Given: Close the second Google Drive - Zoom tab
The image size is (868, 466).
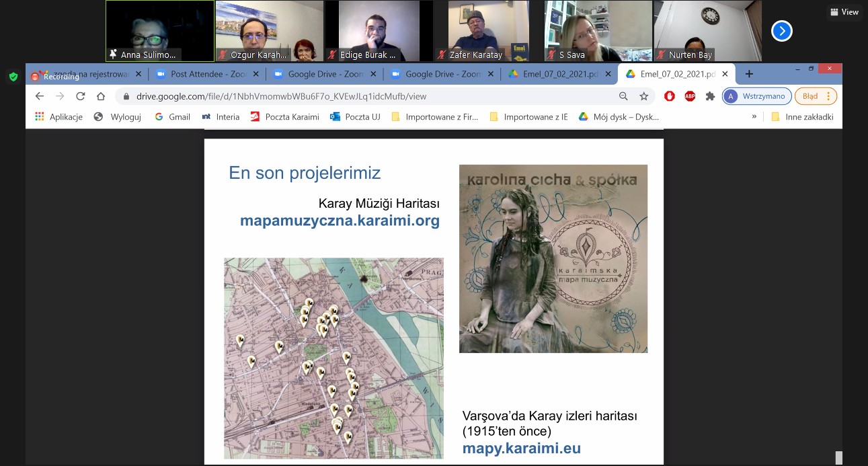Looking at the screenshot, I should tap(490, 74).
